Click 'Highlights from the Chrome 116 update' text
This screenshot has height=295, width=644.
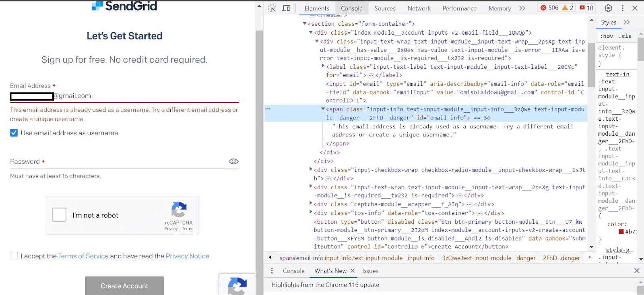pyautogui.click(x=325, y=285)
